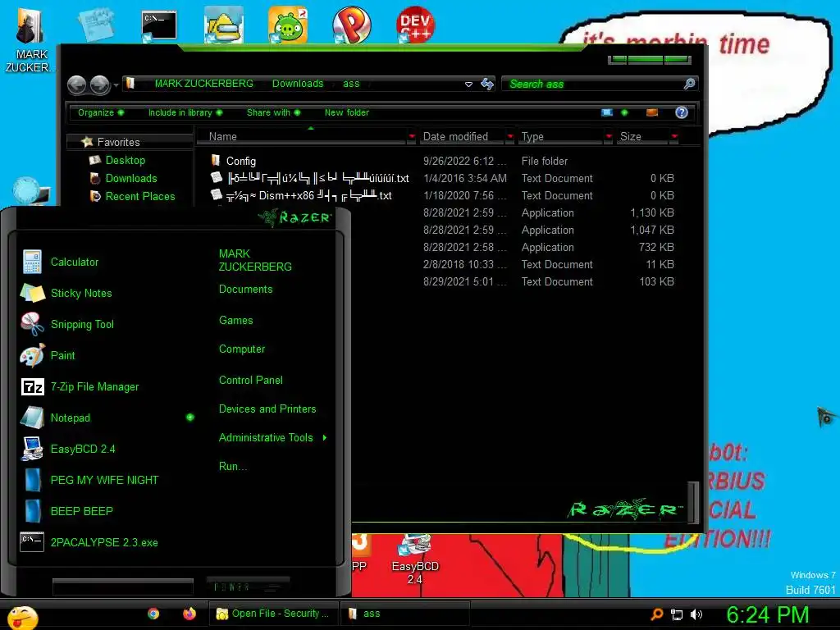Click the Explorer forward arrow button
The height and width of the screenshot is (630, 840).
[99, 84]
